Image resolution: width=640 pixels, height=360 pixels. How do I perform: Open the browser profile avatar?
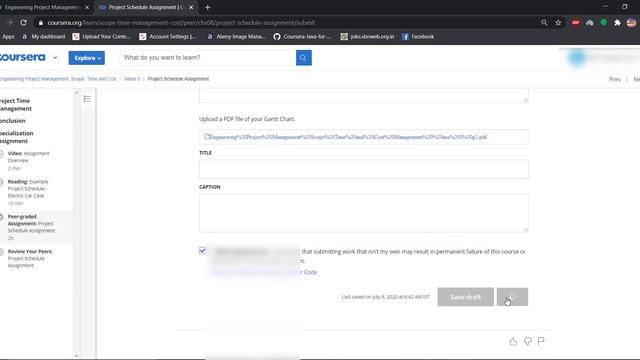click(x=631, y=23)
